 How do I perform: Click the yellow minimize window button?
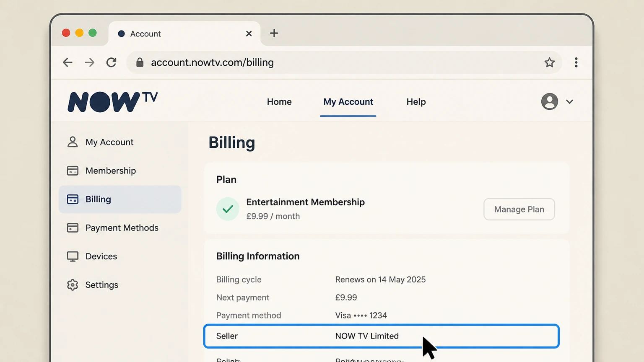coord(79,33)
